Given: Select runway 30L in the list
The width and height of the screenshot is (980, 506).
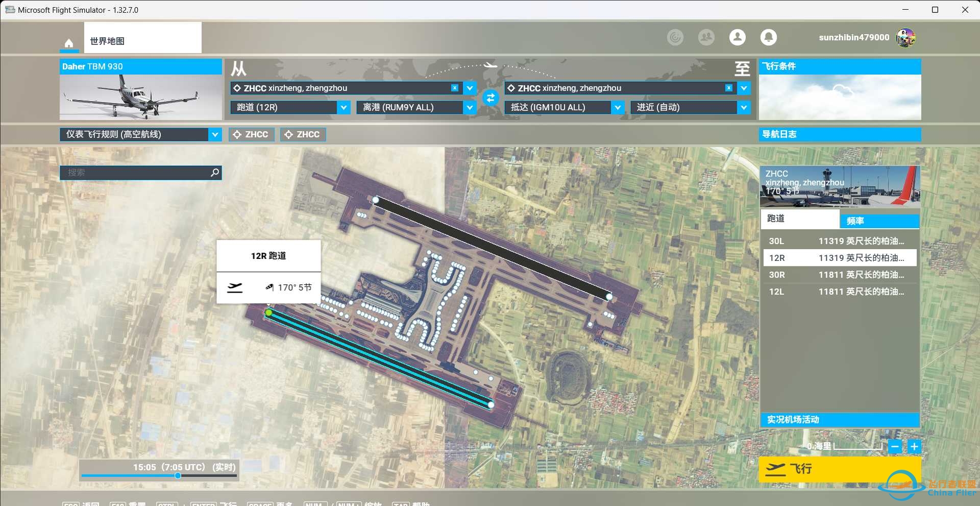Looking at the screenshot, I should point(840,241).
